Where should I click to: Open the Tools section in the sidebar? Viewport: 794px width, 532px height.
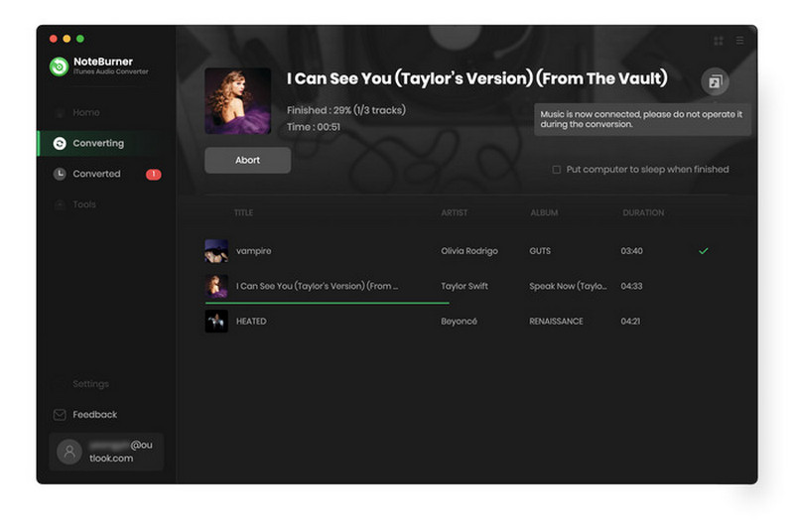pyautogui.click(x=84, y=204)
